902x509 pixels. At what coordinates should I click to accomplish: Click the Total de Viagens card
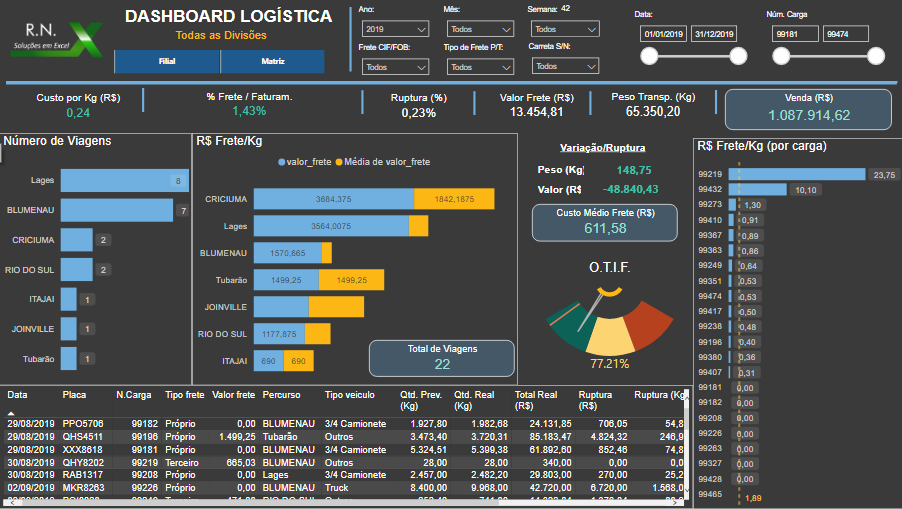(442, 358)
